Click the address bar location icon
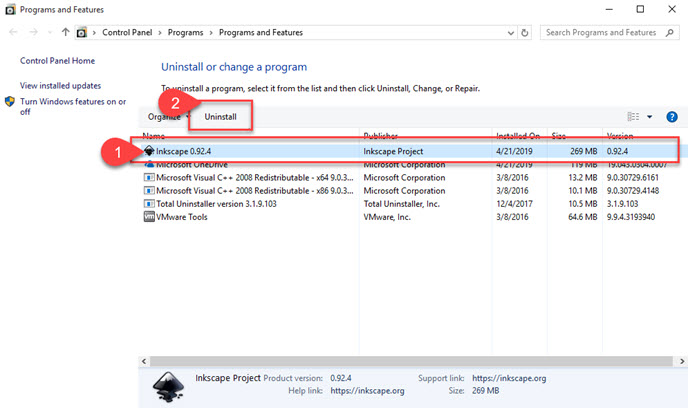688x408 pixels. pyautogui.click(x=82, y=32)
